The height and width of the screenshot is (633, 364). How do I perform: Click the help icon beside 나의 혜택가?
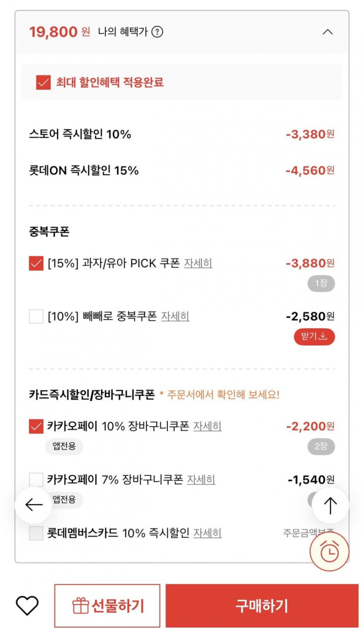coord(157,32)
